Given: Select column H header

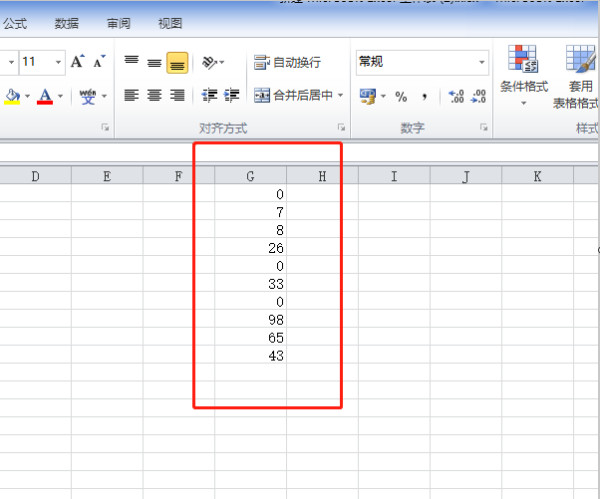Looking at the screenshot, I should 322,176.
